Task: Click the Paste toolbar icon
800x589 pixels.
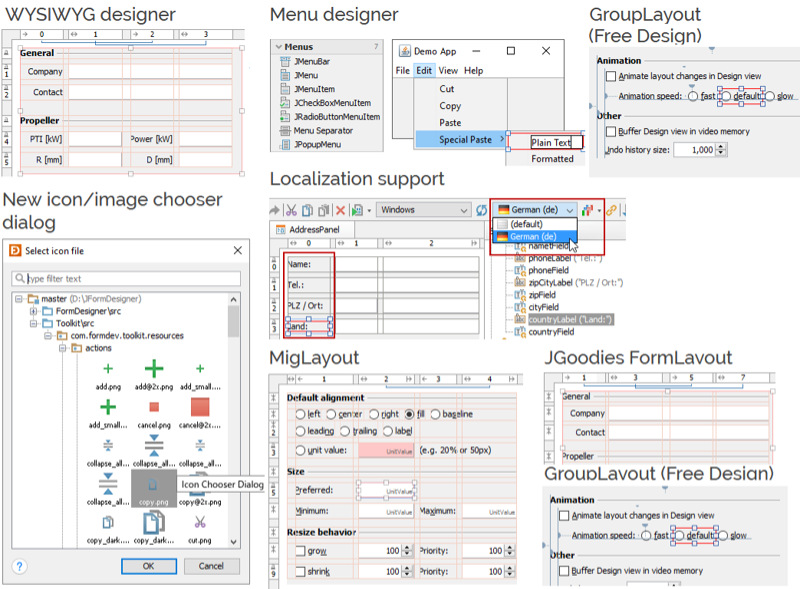Action: (x=323, y=210)
